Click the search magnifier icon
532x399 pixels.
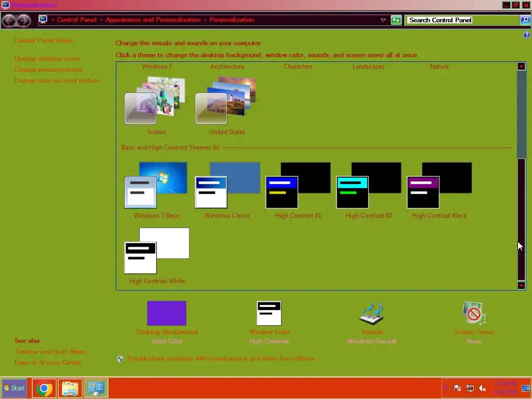click(525, 20)
